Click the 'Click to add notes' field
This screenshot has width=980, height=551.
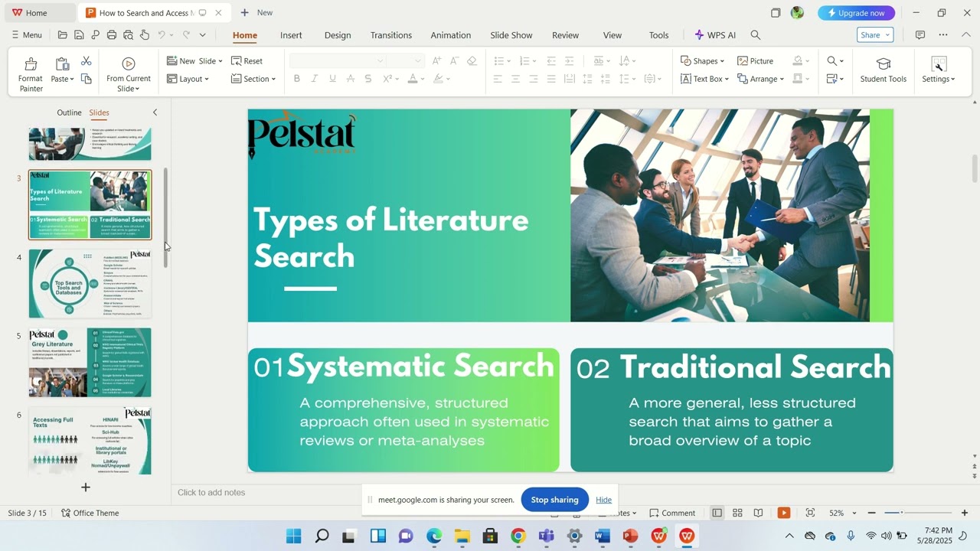[211, 492]
